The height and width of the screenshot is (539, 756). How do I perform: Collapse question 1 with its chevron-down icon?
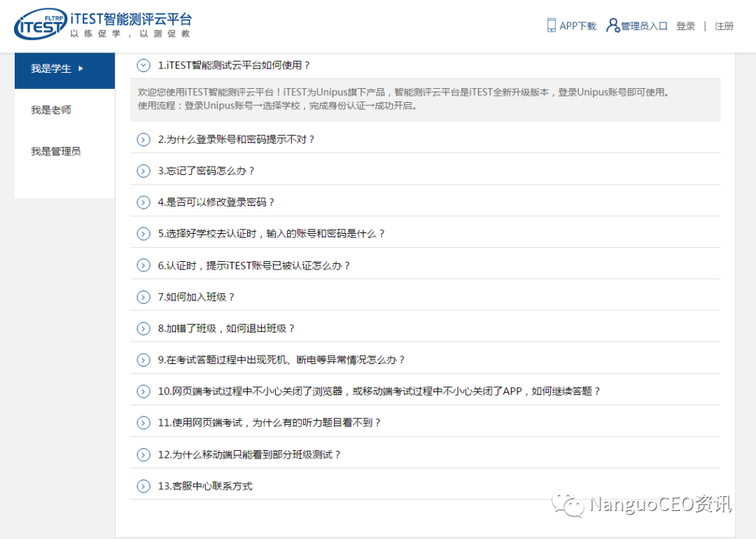tap(143, 65)
